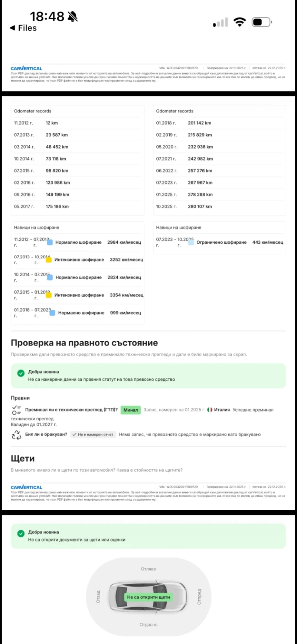
Task: Click the Не е намерен отчет badge
Action: click(x=93, y=435)
